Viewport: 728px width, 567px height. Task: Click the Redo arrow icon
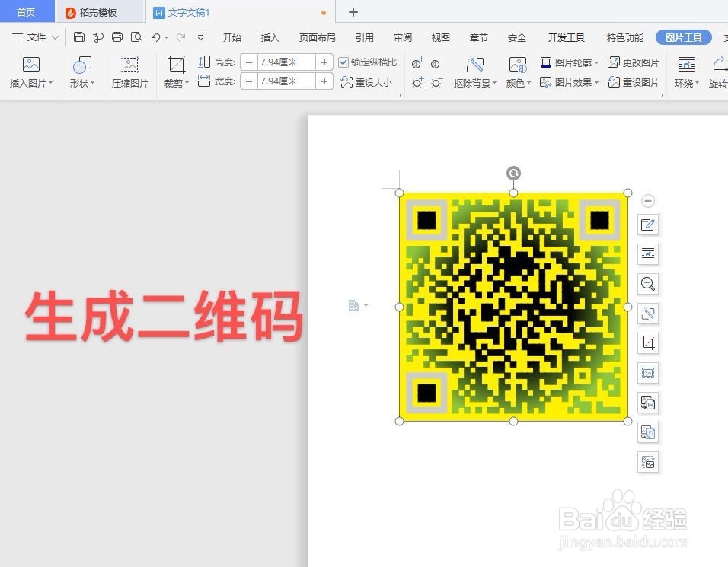180,37
